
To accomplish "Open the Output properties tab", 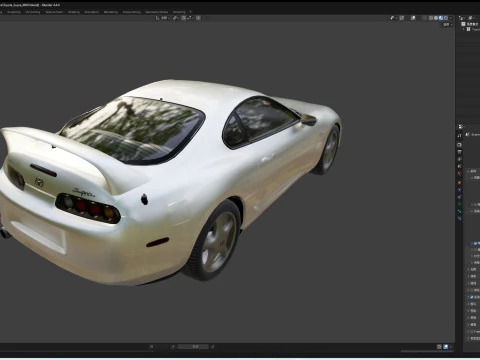I will [459, 152].
